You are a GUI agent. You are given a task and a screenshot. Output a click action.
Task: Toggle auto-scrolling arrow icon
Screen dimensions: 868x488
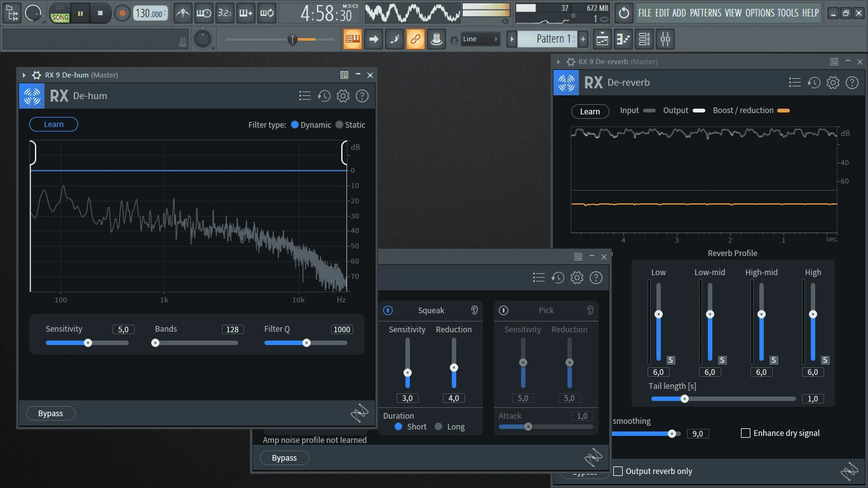[x=374, y=39]
